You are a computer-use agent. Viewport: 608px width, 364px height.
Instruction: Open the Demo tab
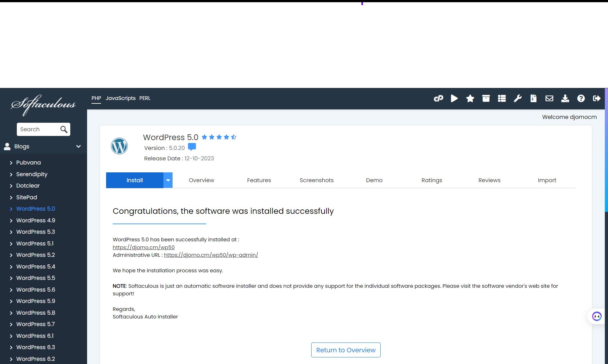point(374,180)
